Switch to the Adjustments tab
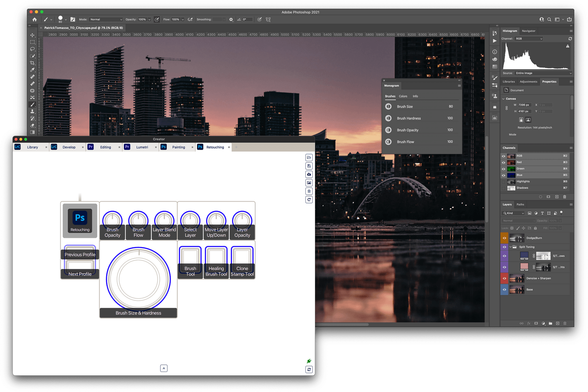The image size is (588, 392). pos(529,81)
